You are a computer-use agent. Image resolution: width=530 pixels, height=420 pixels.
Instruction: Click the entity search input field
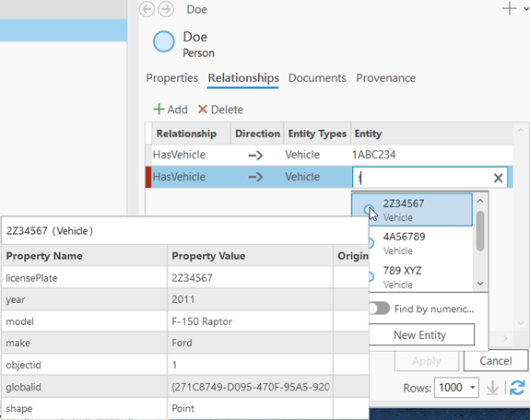pos(422,178)
